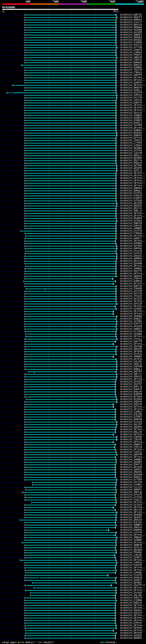Click the UniRef100_Q4P7R7 hit label
The width and height of the screenshot is (146, 644).
pyautogui.click(x=131, y=372)
